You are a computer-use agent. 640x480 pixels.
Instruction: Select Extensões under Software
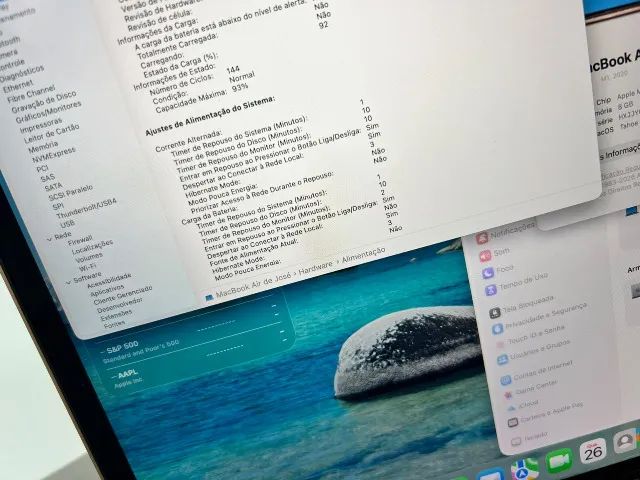116,316
